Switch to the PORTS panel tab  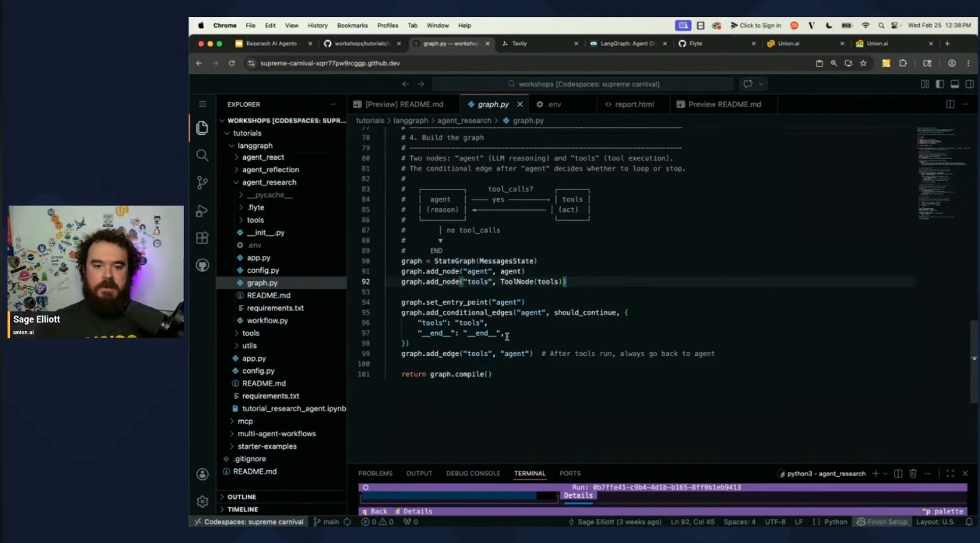[x=569, y=473]
